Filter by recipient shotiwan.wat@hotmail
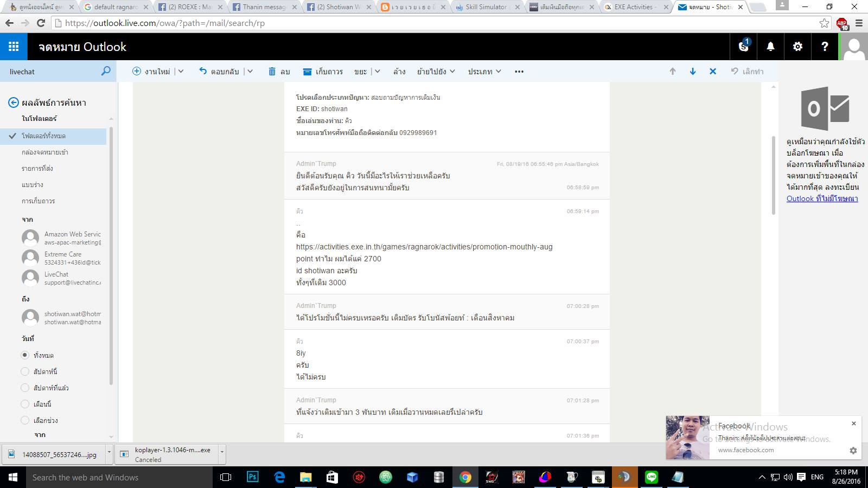 [x=61, y=318]
